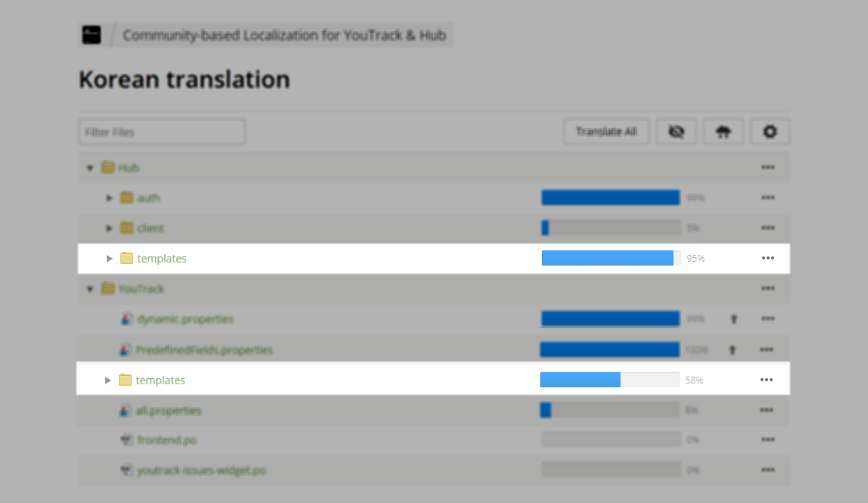Click the 58% progress bar for templates
The width and height of the screenshot is (868, 503).
[x=609, y=379]
